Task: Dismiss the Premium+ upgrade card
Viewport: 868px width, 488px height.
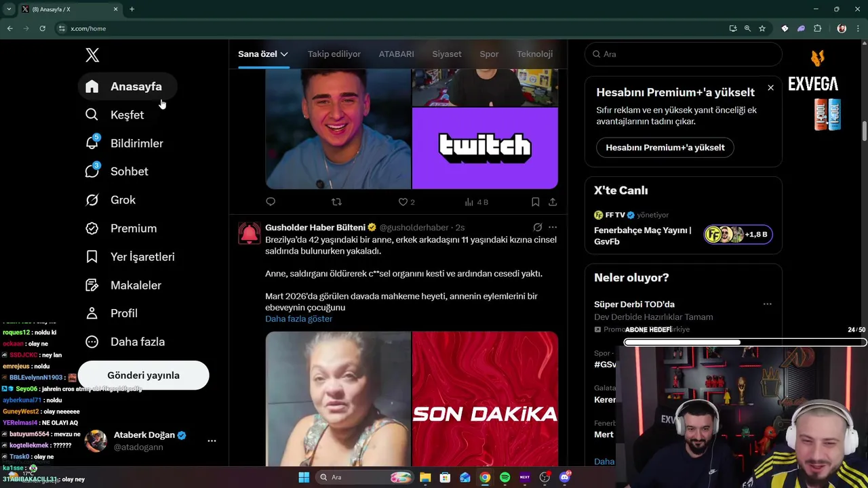Action: click(x=770, y=88)
